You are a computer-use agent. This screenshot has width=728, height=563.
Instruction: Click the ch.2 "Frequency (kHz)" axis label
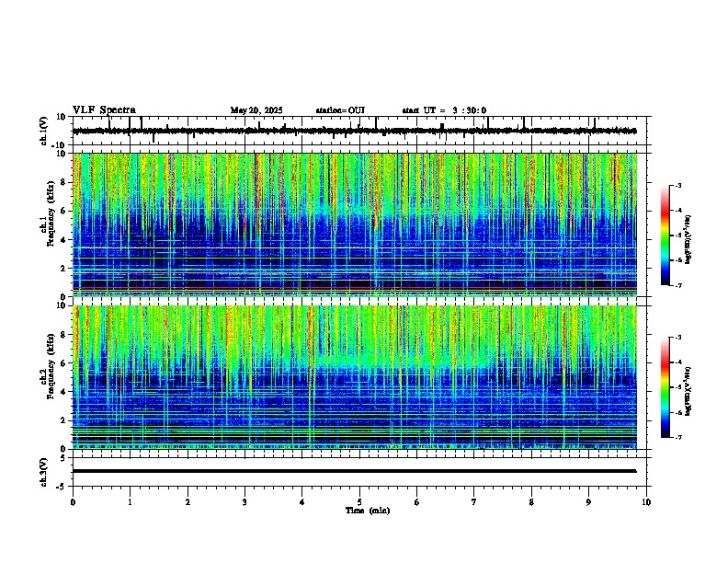51,366
